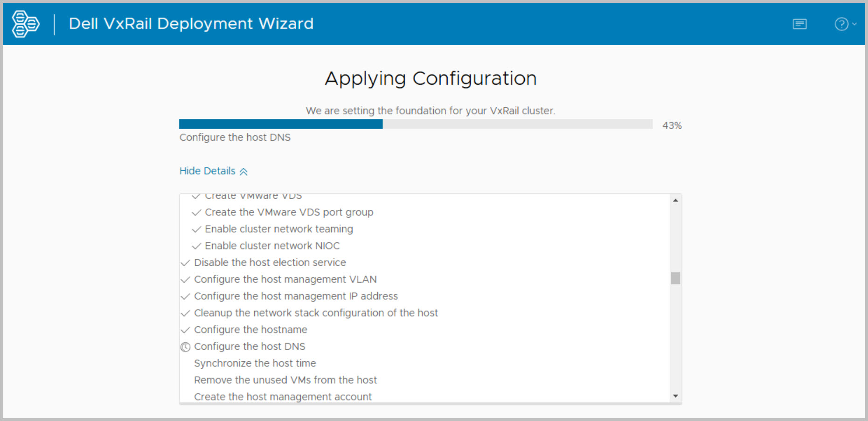The height and width of the screenshot is (421, 868).
Task: Click checkmark beside Enable cluster network teaming
Action: tap(196, 229)
